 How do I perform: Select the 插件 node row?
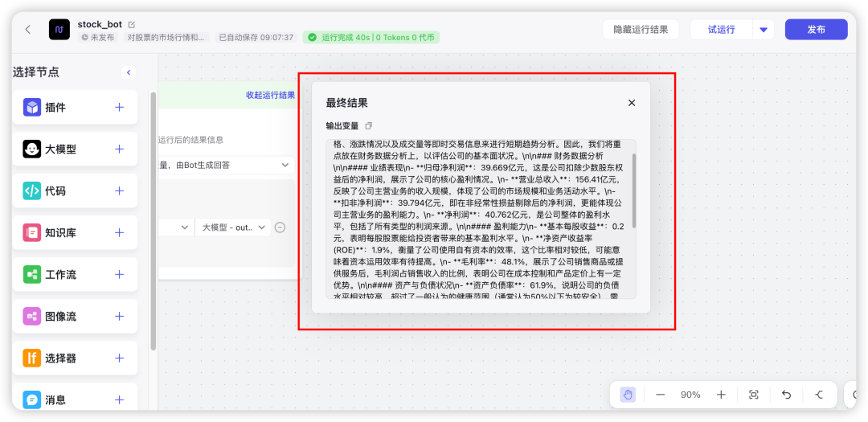(x=75, y=107)
